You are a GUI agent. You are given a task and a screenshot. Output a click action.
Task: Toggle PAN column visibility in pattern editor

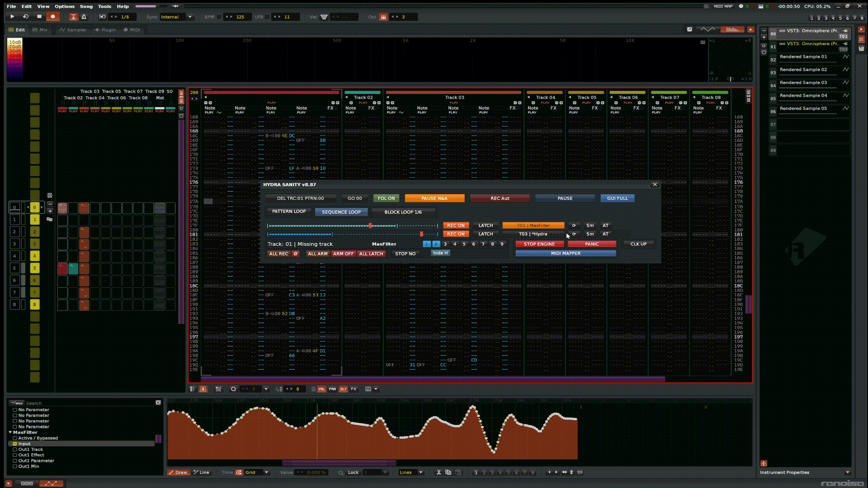(332, 389)
